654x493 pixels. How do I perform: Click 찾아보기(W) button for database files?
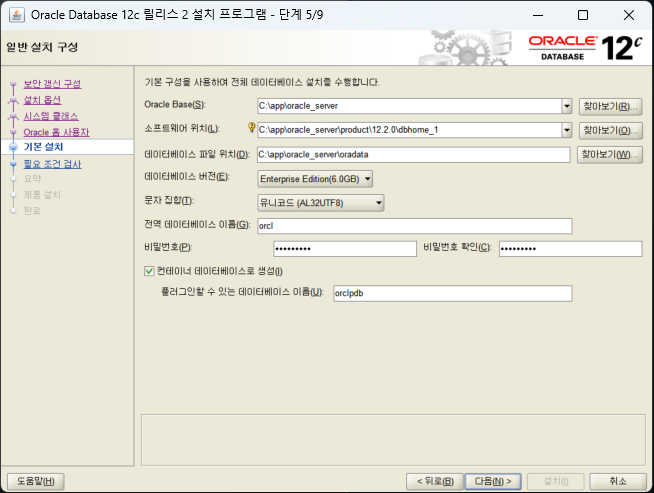(x=609, y=155)
